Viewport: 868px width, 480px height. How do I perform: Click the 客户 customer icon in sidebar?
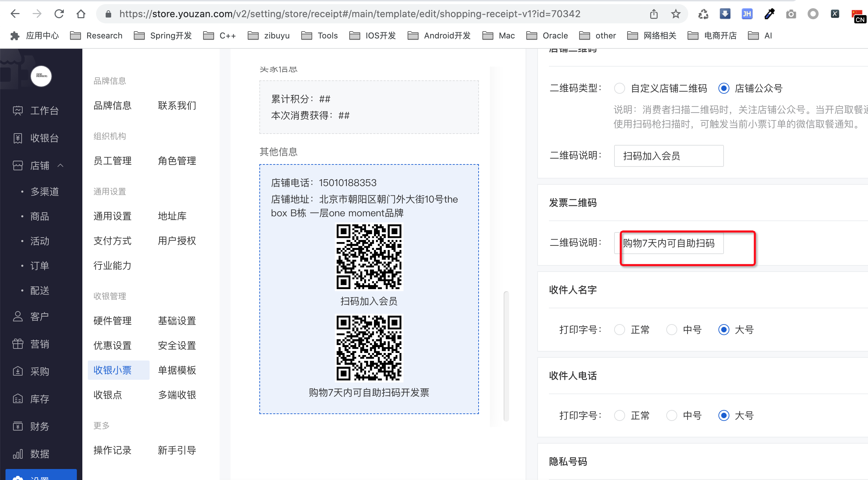18,316
